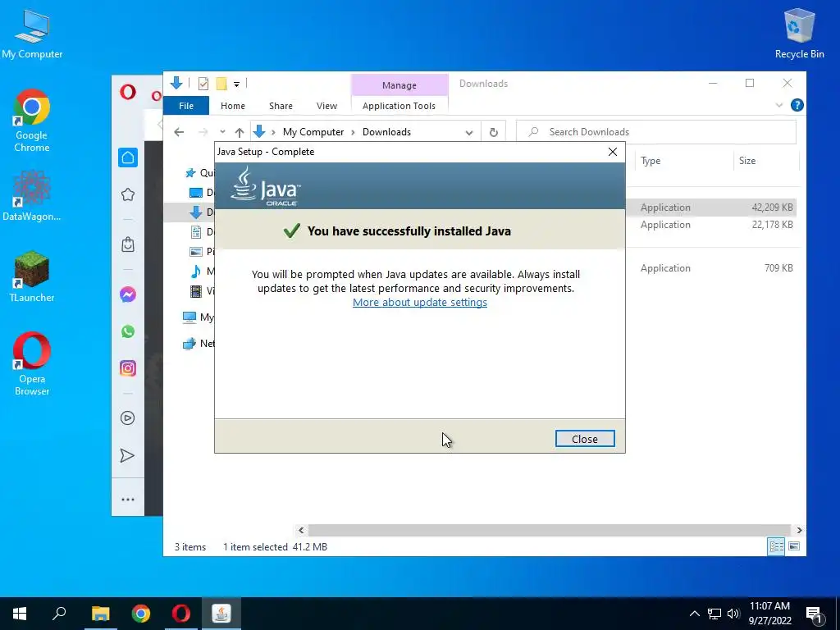
Task: Switch to Share ribbon tab
Action: point(281,106)
